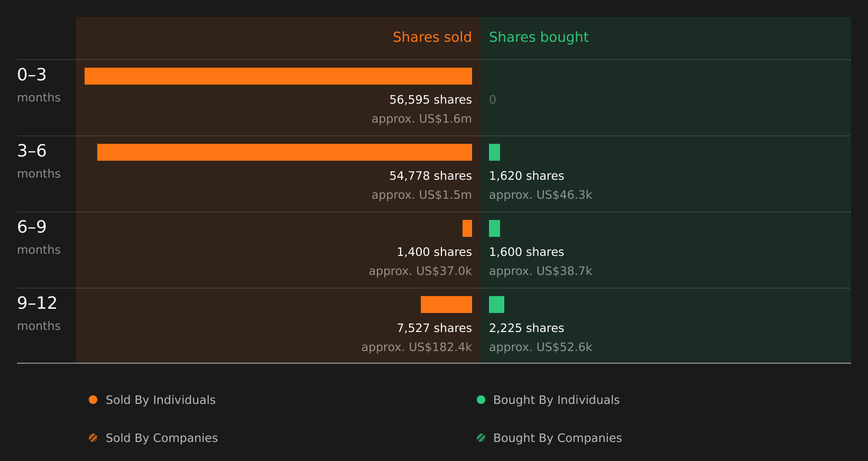Click the 1,620 shares value
This screenshot has width=868, height=461.
pyautogui.click(x=527, y=176)
